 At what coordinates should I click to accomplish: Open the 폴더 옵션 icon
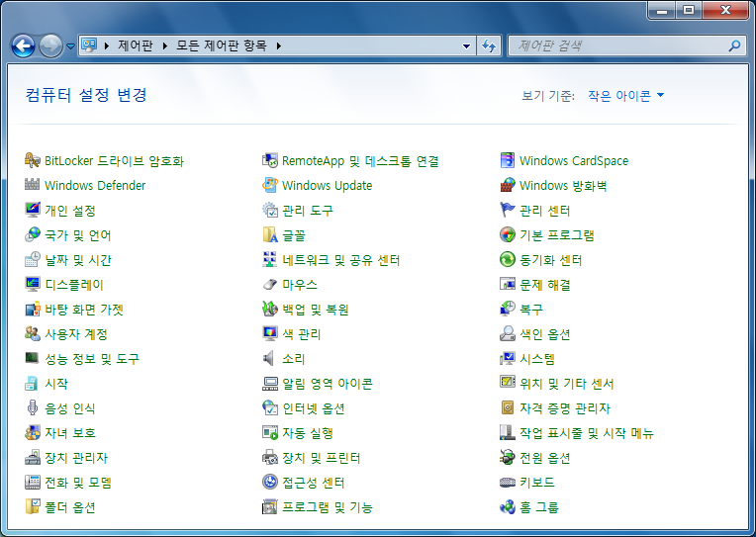coord(33,507)
